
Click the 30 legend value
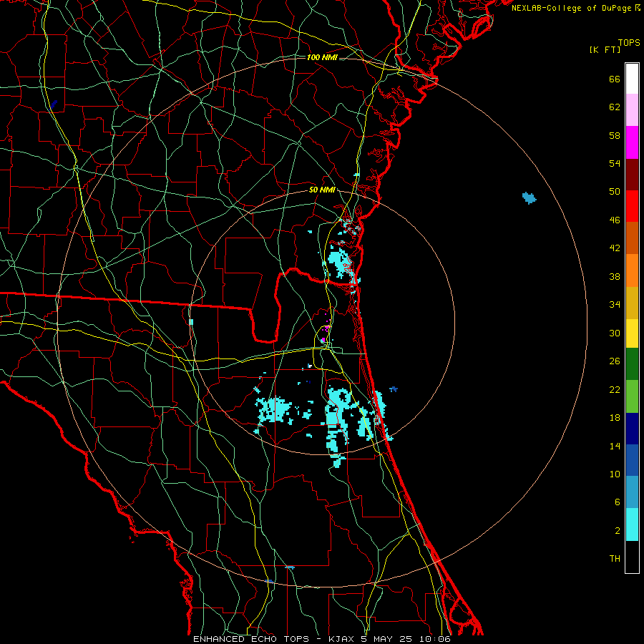tap(615, 333)
